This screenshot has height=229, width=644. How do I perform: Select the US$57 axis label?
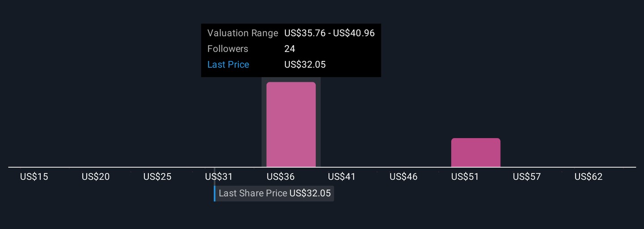(x=526, y=177)
